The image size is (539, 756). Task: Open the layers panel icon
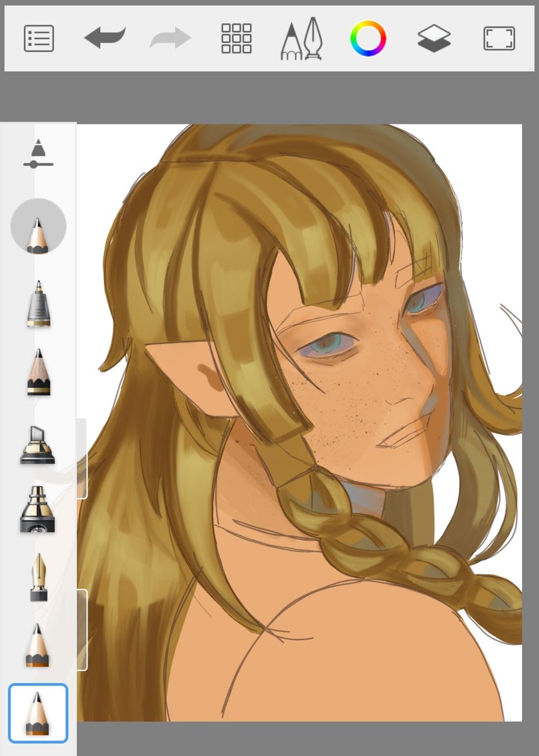(434, 38)
